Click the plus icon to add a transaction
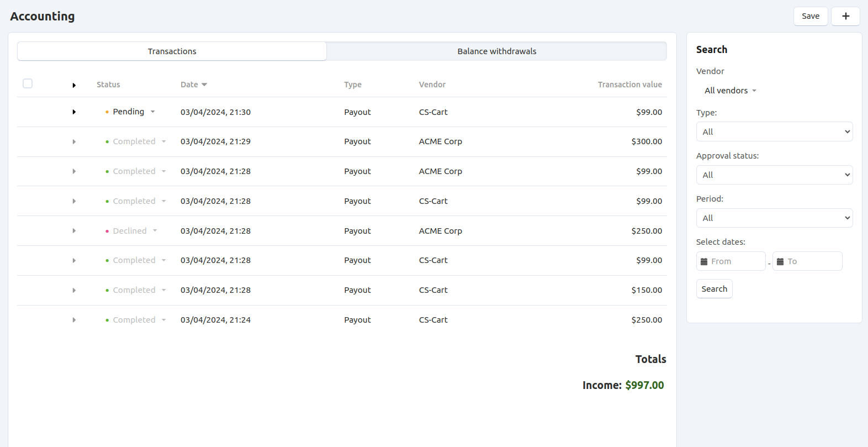 click(x=845, y=16)
